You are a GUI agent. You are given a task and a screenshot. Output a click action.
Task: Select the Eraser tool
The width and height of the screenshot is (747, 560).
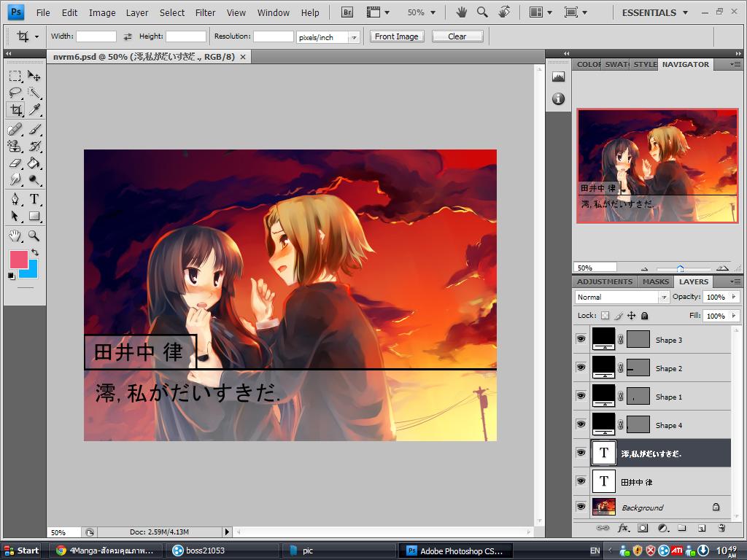pos(15,163)
